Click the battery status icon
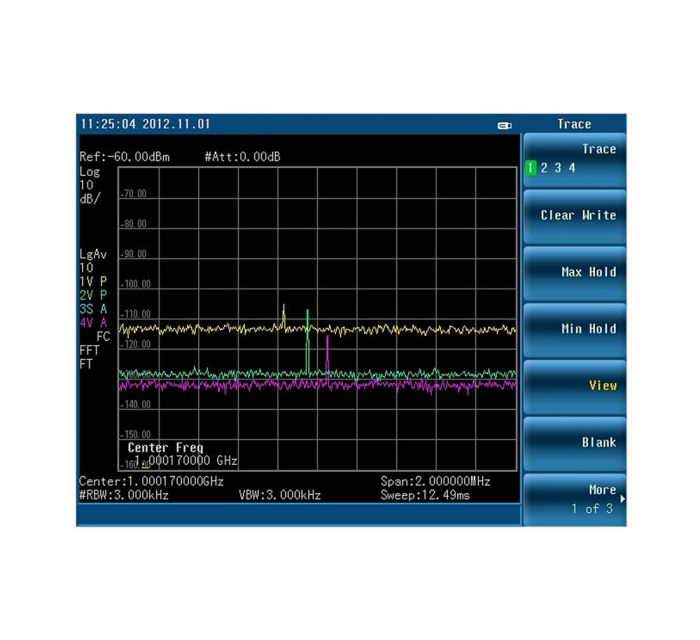The width and height of the screenshot is (700, 640). (x=504, y=125)
